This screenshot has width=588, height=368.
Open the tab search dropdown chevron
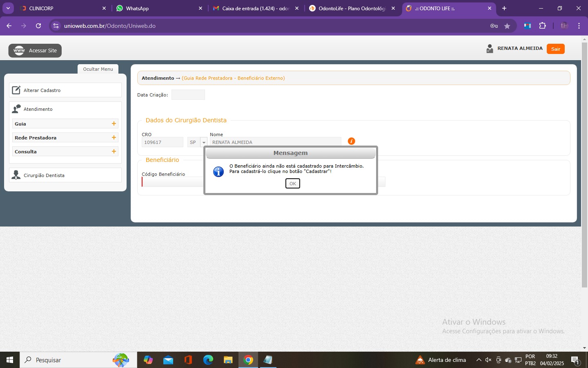click(8, 8)
